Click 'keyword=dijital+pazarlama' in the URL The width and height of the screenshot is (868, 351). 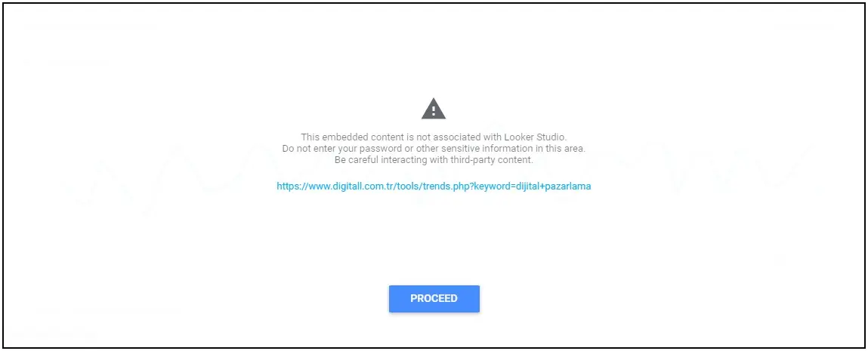pos(532,186)
